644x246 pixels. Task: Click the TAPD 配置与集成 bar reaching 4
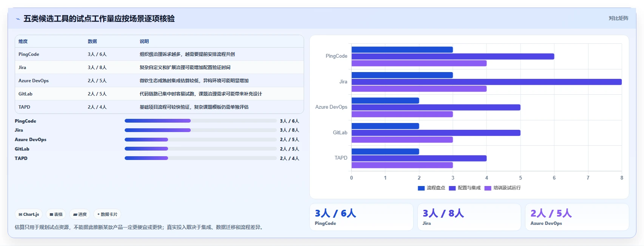[x=419, y=158]
